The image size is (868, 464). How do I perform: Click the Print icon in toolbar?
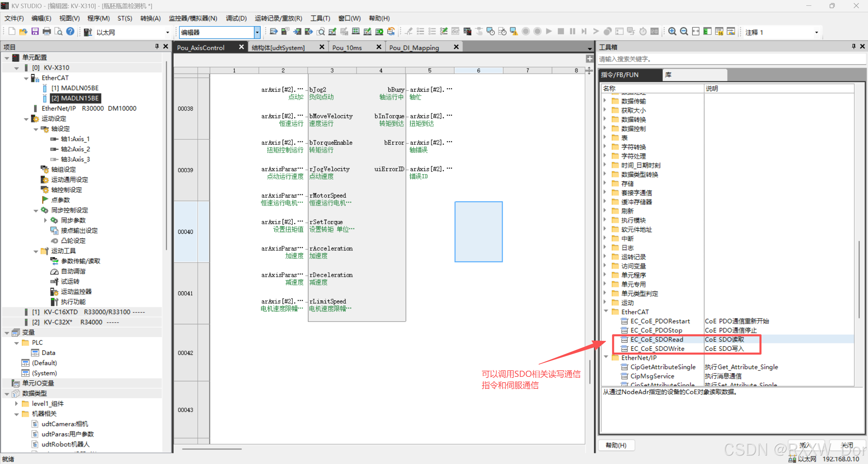47,32
